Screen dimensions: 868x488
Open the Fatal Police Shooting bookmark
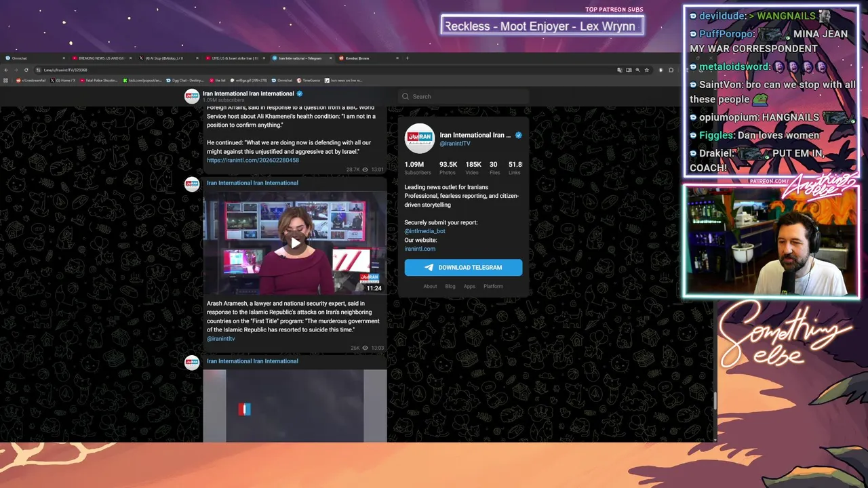(99, 81)
